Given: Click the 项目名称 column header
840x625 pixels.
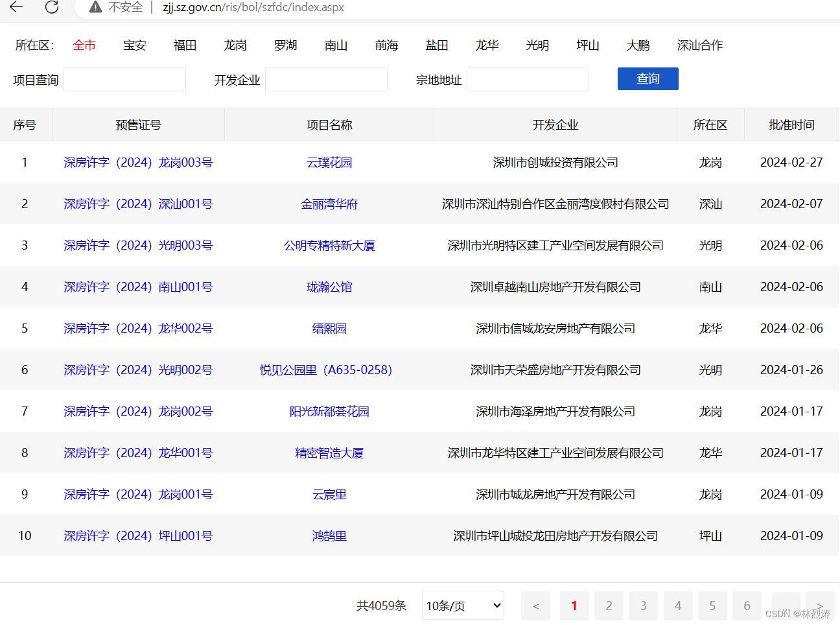Looking at the screenshot, I should click(x=329, y=125).
